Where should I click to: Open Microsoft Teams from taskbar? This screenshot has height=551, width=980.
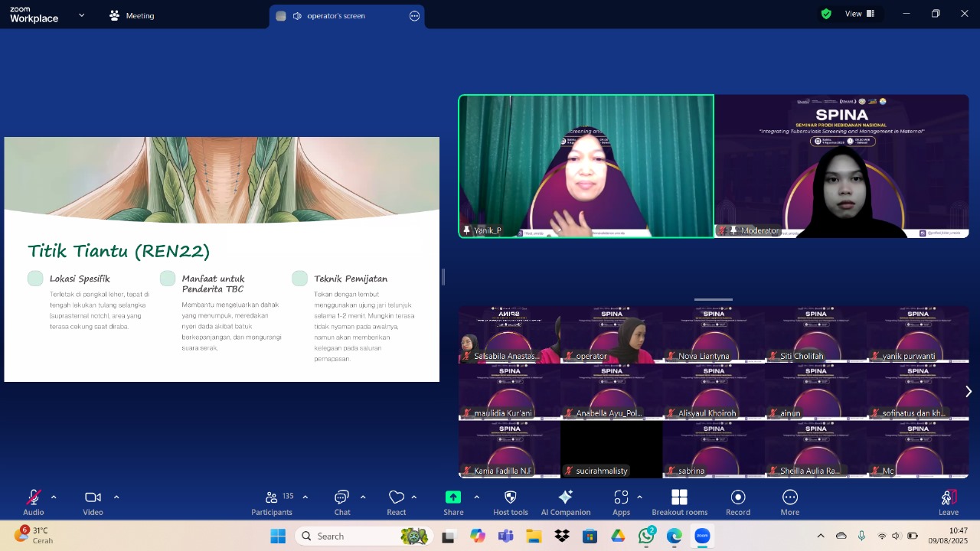pos(505,536)
